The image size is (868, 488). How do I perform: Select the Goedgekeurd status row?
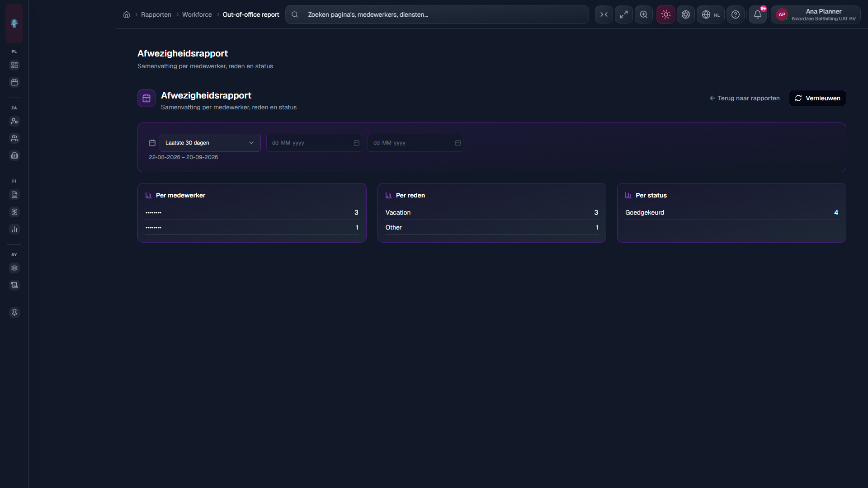pyautogui.click(x=731, y=212)
